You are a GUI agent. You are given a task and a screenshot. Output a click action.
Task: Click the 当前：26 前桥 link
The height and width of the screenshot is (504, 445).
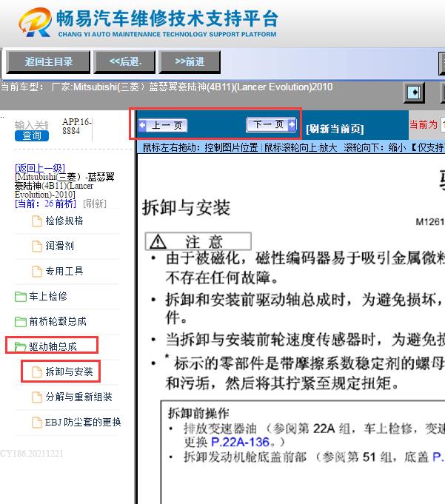point(45,204)
